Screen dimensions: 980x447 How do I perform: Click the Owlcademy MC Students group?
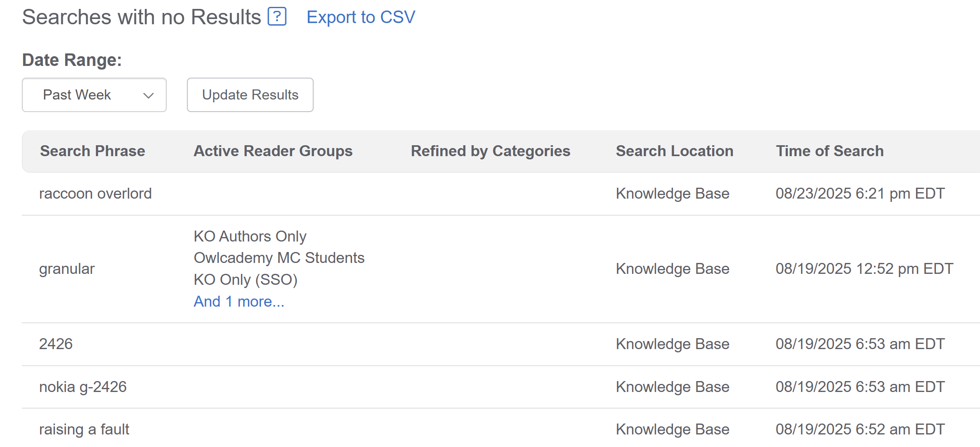[x=279, y=258]
